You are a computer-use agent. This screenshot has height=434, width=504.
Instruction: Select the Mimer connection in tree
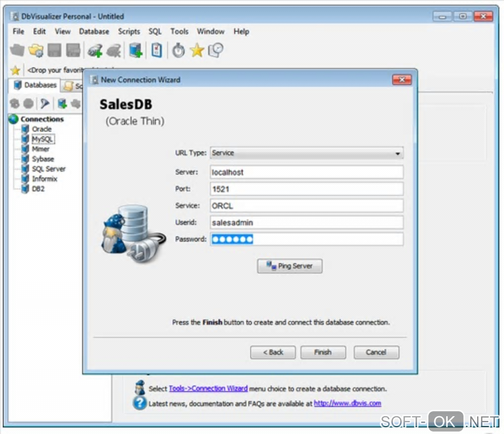(41, 149)
